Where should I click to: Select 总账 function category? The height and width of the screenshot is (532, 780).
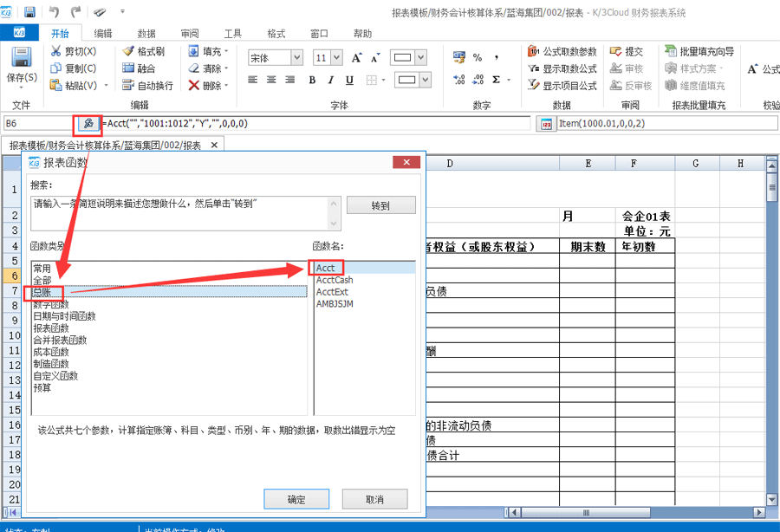coord(169,292)
